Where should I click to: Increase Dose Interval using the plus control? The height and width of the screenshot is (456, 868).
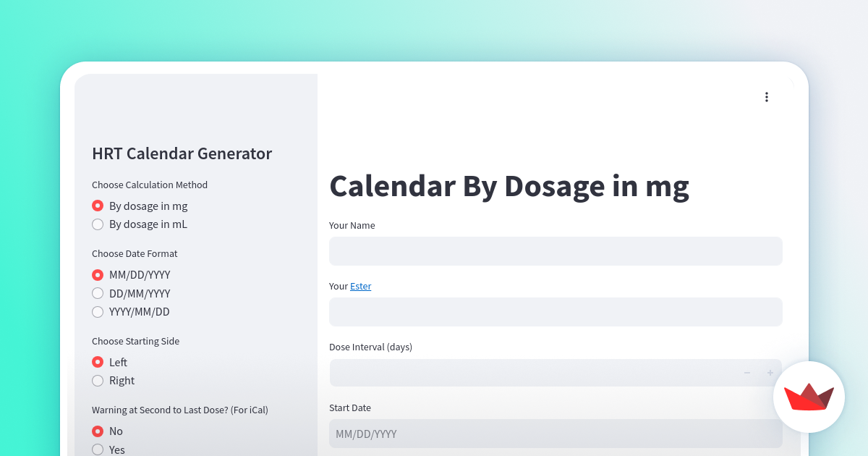(x=770, y=373)
